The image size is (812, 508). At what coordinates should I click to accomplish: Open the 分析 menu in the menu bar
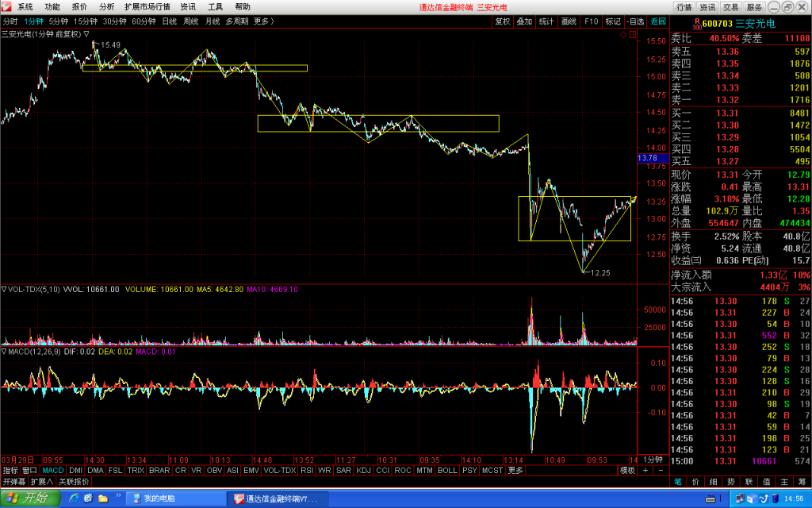pos(107,6)
